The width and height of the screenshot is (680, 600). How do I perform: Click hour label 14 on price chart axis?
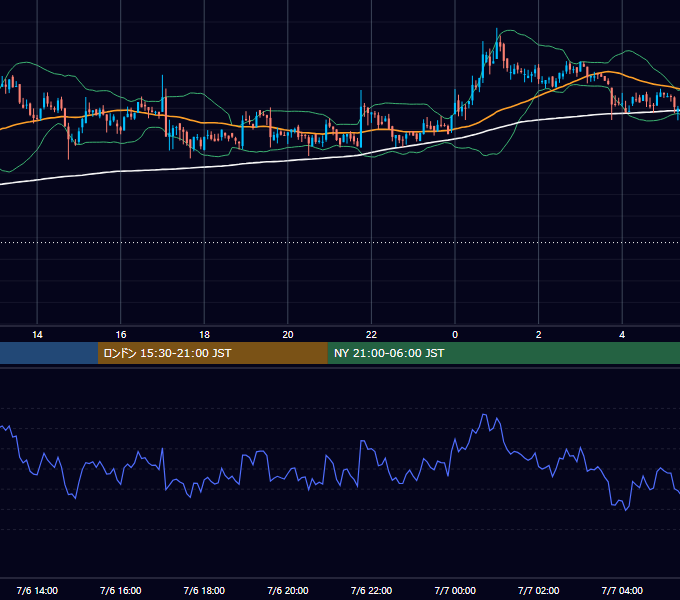pyautogui.click(x=37, y=335)
